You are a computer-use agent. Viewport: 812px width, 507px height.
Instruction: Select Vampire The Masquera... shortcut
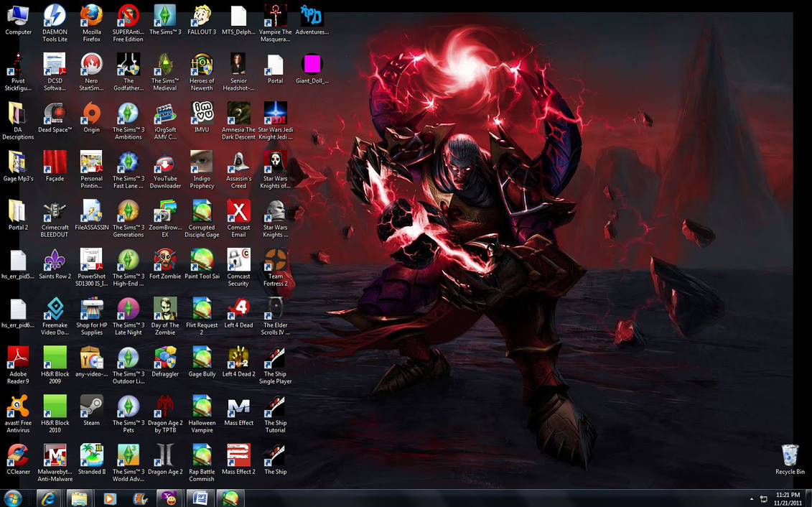[x=275, y=23]
